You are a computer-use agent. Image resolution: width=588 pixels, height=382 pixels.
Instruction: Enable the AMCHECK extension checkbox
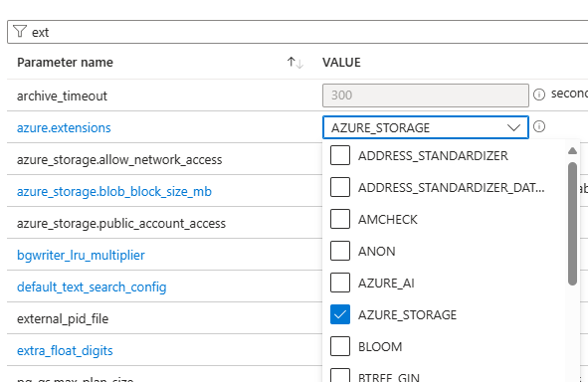pyautogui.click(x=340, y=219)
